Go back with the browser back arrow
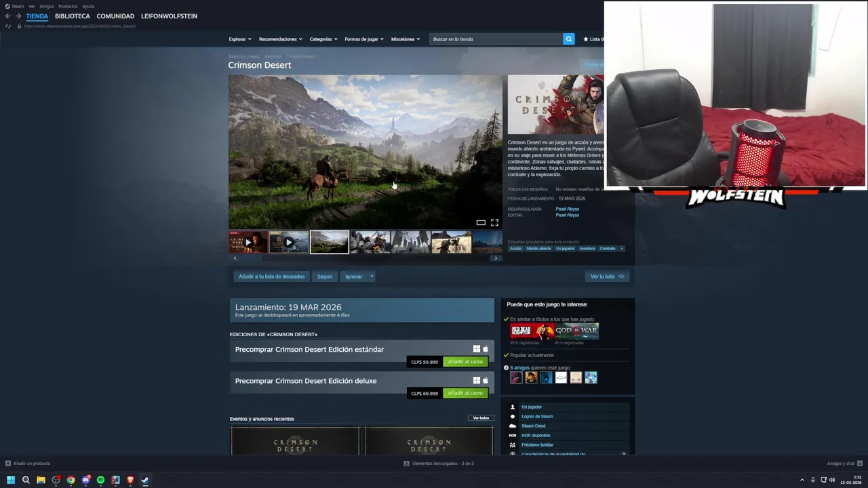 click(8, 16)
